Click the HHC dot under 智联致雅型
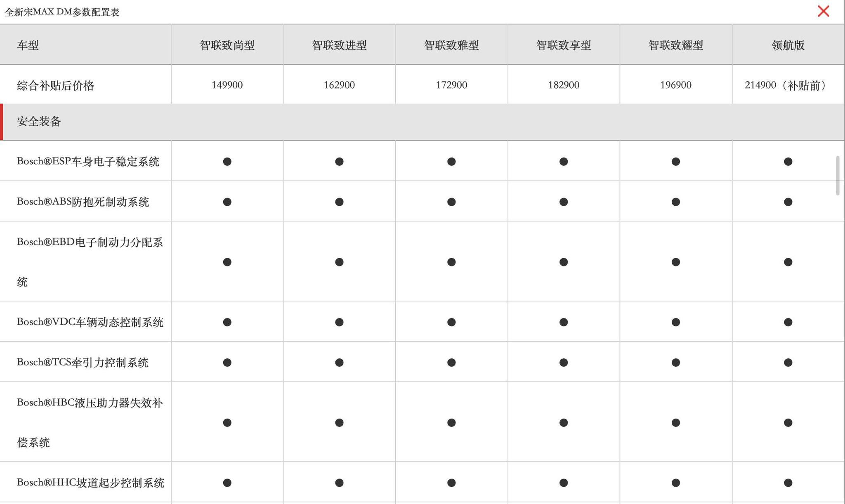This screenshot has height=504, width=845. [451, 483]
